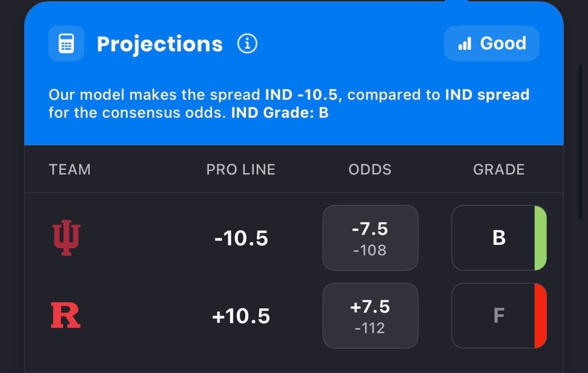The height and width of the screenshot is (373, 588).
Task: Select the Rutgers R team logo
Action: (66, 316)
